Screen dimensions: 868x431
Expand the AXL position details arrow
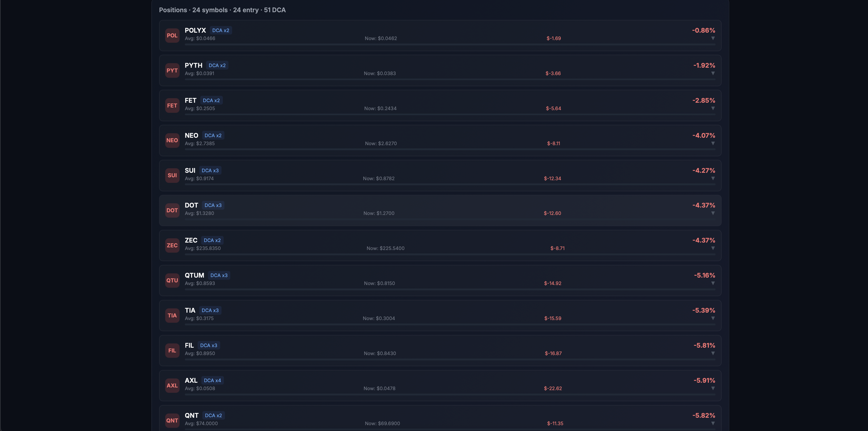click(713, 388)
